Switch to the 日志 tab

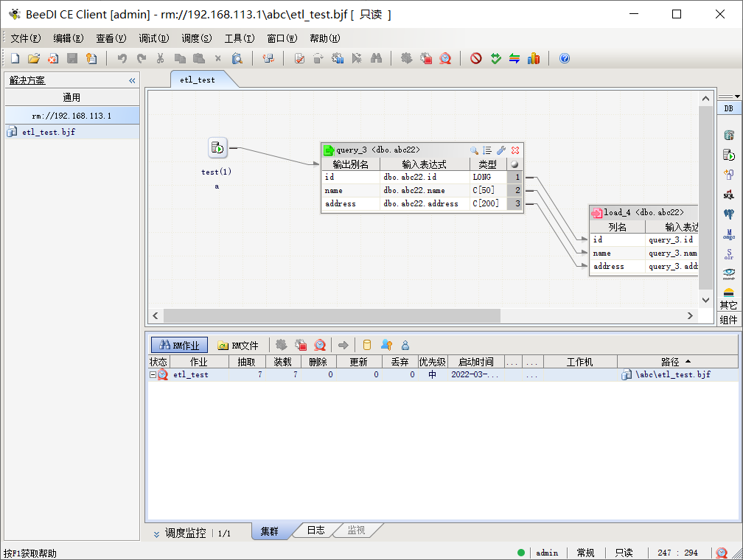(x=315, y=531)
